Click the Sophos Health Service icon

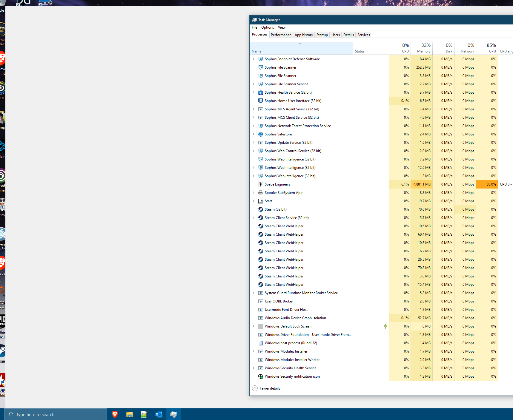point(260,92)
